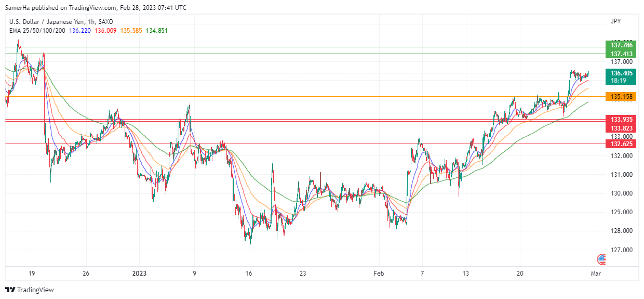
Task: Select the green EMA value 134.851
Action: (156, 31)
